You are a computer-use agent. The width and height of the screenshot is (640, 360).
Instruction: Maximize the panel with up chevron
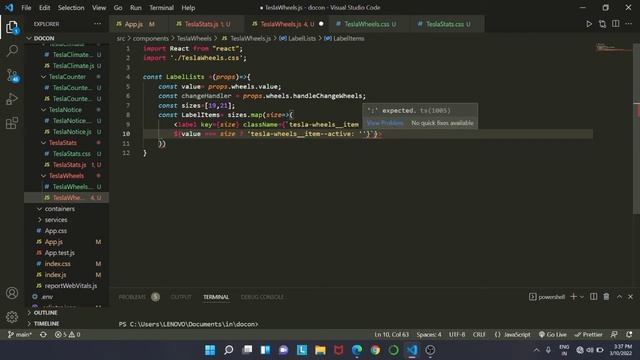(619, 297)
